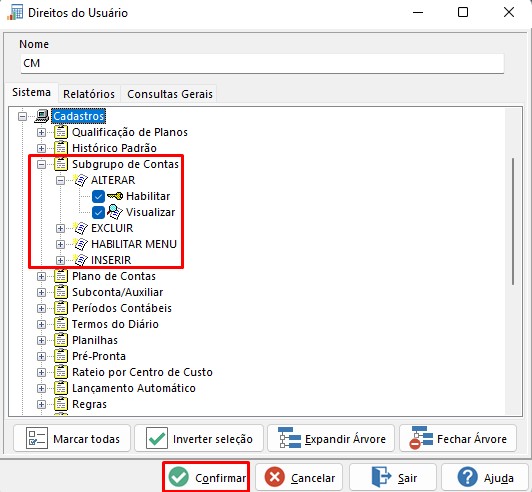Image resolution: width=532 pixels, height=492 pixels.
Task: Confirm the user rights changes
Action: click(x=206, y=477)
